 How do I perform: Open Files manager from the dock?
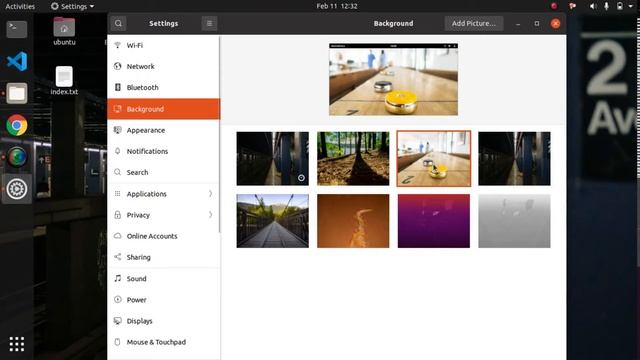(17, 93)
